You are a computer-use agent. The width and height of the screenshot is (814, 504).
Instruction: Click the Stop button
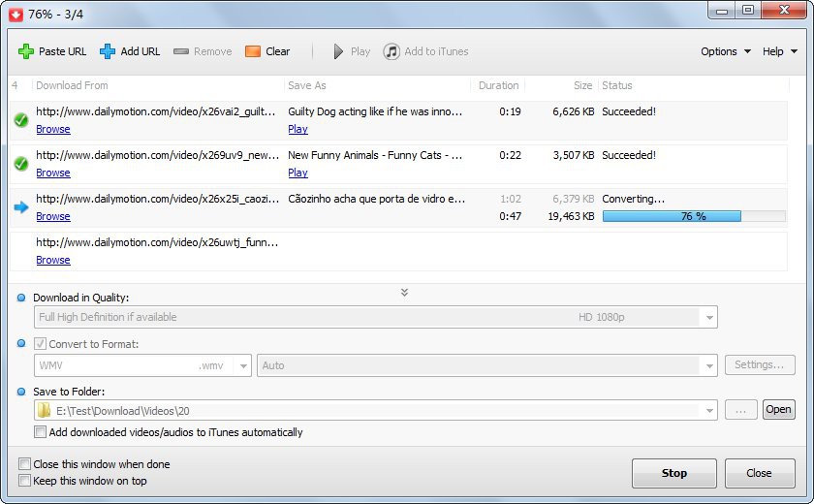point(673,473)
